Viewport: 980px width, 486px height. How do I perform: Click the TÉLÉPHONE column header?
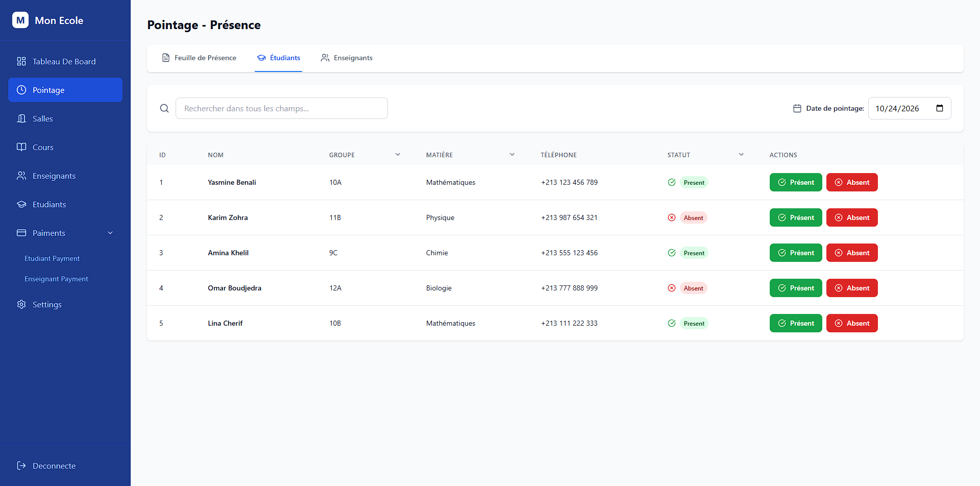[x=559, y=155]
